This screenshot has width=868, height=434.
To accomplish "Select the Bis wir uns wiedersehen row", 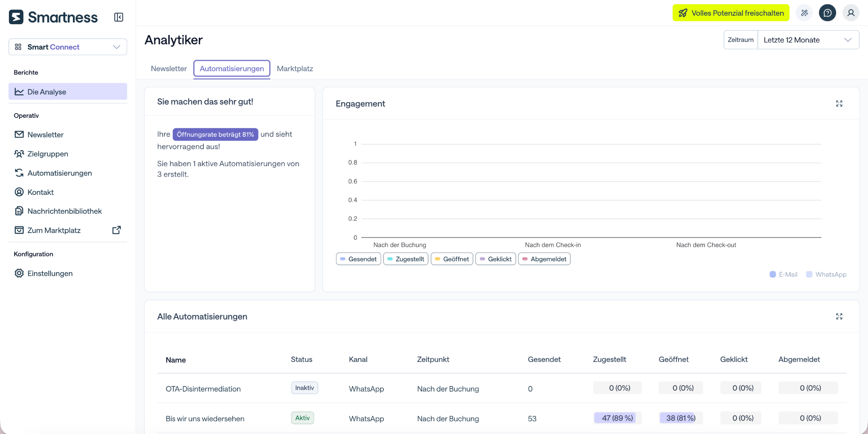I will click(x=502, y=418).
